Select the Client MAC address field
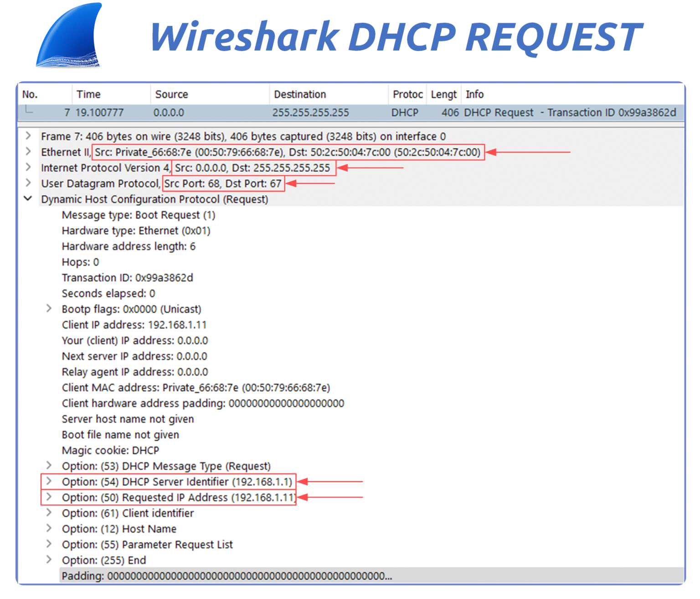 point(196,387)
